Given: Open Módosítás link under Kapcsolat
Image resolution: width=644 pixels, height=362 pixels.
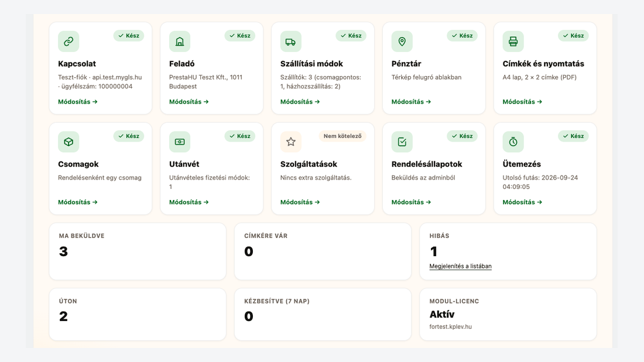Looking at the screenshot, I should (78, 102).
